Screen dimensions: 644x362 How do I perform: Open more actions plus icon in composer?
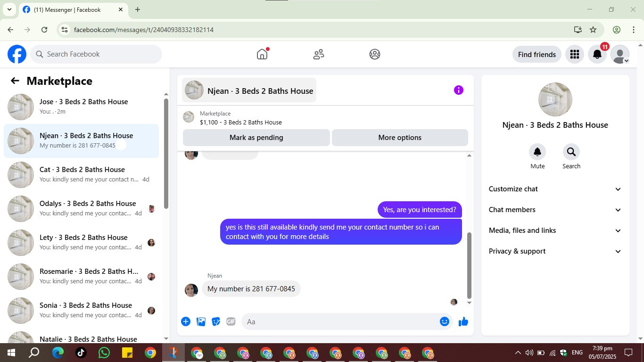[x=186, y=321]
